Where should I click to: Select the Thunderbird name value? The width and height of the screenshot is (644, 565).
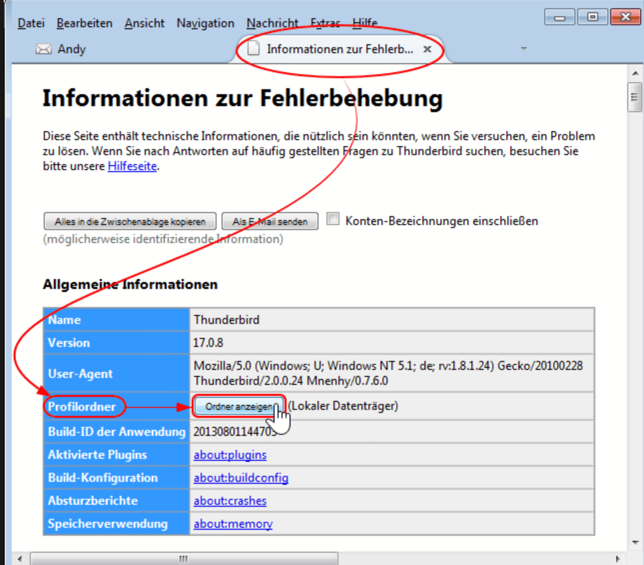click(226, 320)
